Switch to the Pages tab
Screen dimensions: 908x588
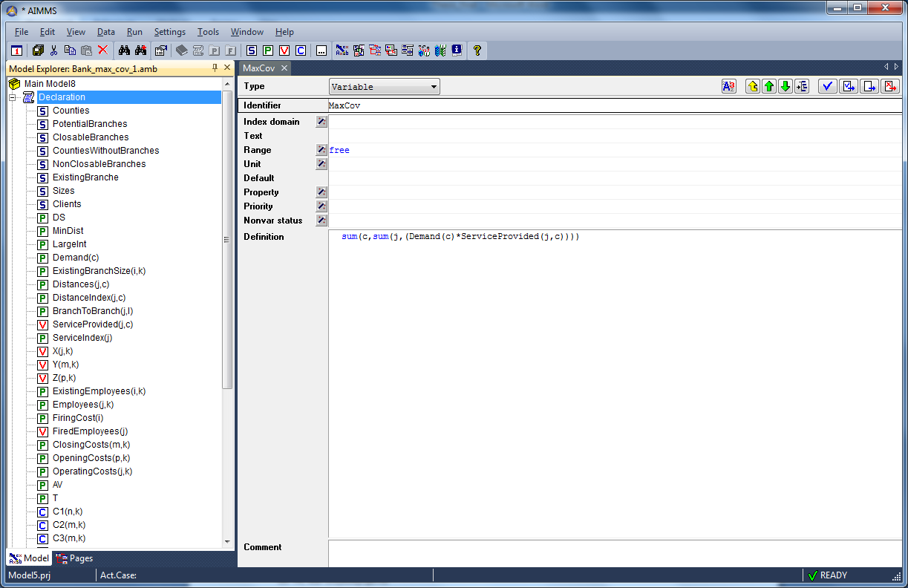[x=74, y=558]
